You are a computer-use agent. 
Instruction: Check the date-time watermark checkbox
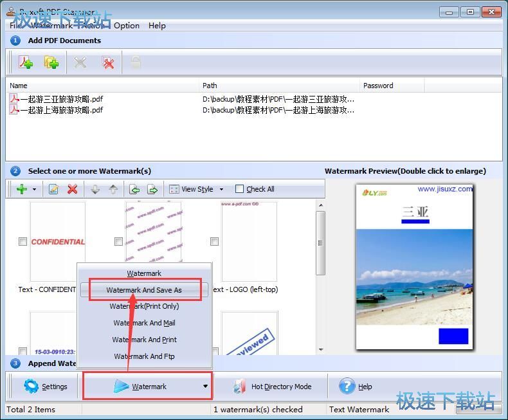click(23, 351)
